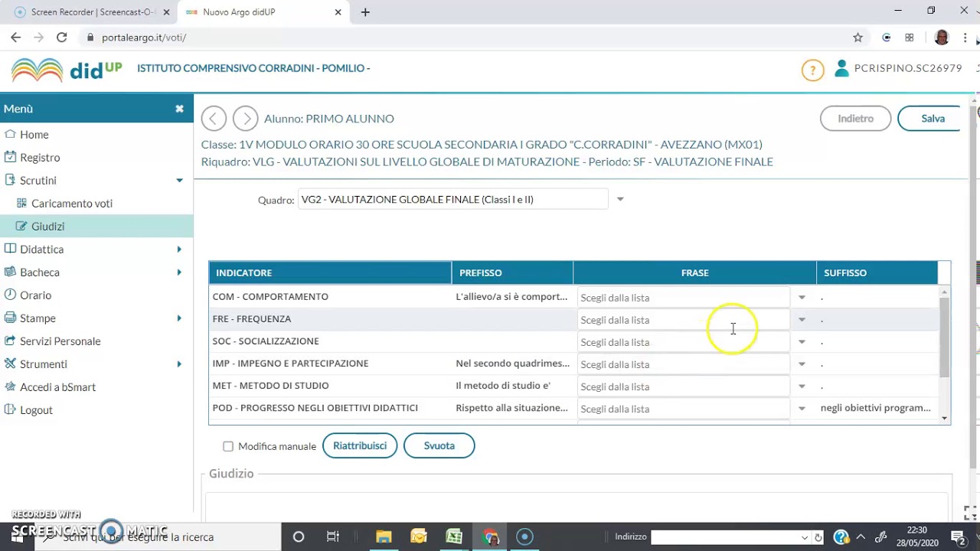Click the help question mark icon
980x551 pixels.
[812, 70]
